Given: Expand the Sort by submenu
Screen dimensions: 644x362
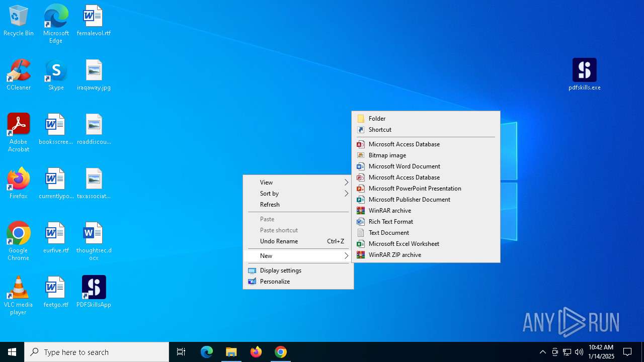Looking at the screenshot, I should pyautogui.click(x=298, y=194).
